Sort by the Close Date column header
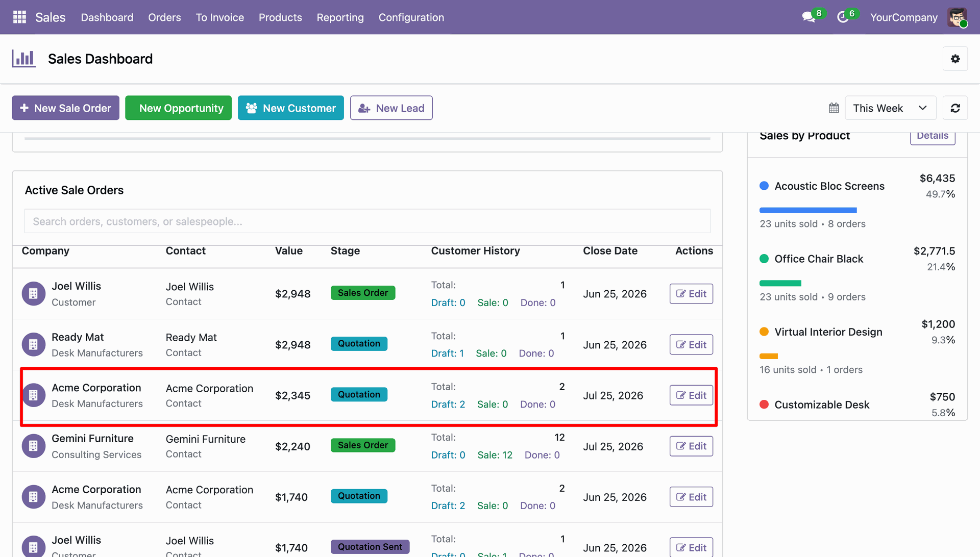980x557 pixels. (x=610, y=251)
